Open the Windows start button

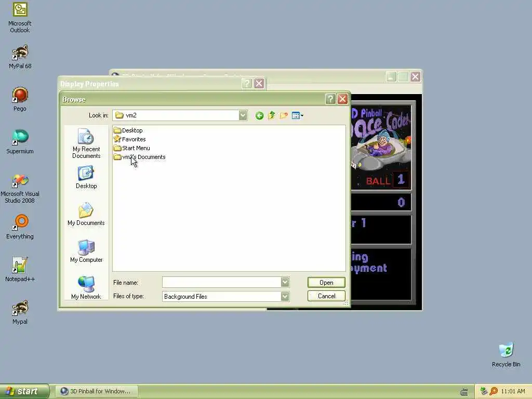click(x=24, y=391)
